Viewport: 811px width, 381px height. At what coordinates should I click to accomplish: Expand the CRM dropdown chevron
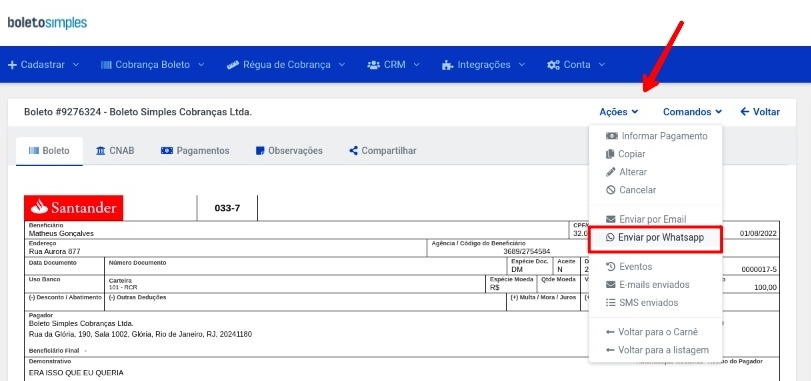(x=416, y=65)
